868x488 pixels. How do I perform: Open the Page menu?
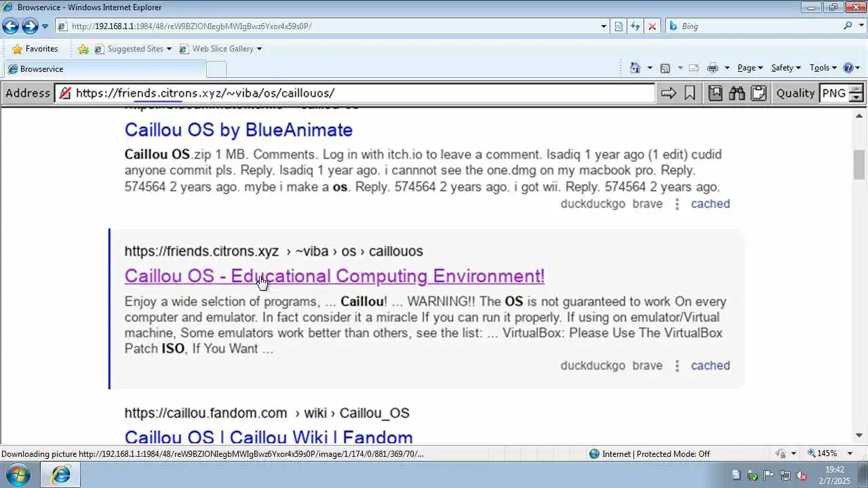(x=750, y=68)
